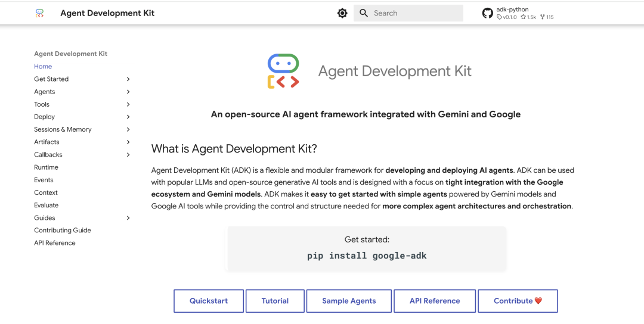Open the Sample Agents button
Image resolution: width=644 pixels, height=324 pixels.
pyautogui.click(x=349, y=301)
